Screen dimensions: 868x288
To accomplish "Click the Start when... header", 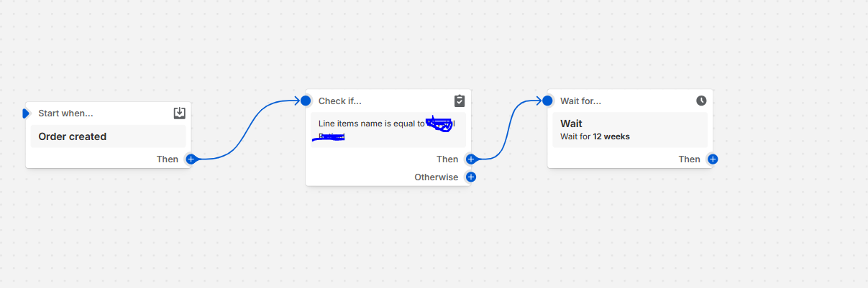I will (x=65, y=113).
